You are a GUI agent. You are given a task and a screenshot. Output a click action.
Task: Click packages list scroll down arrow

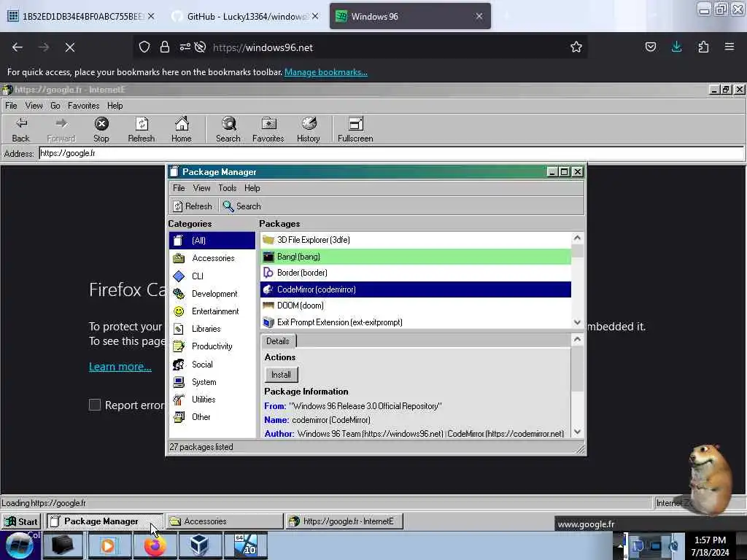[578, 322]
